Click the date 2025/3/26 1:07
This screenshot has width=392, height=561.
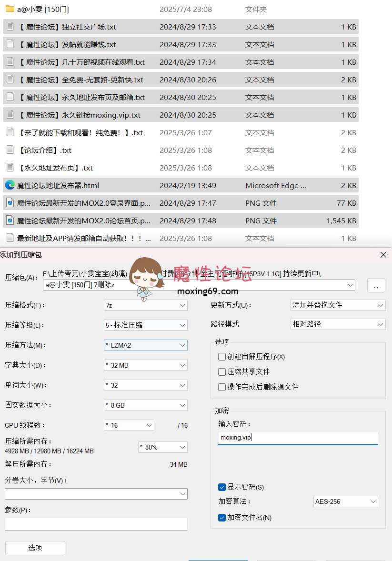pos(186,133)
